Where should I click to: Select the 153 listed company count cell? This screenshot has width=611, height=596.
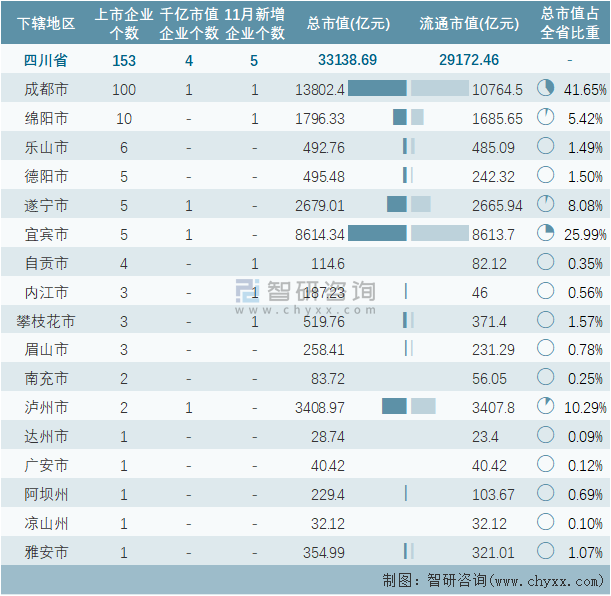point(124,60)
